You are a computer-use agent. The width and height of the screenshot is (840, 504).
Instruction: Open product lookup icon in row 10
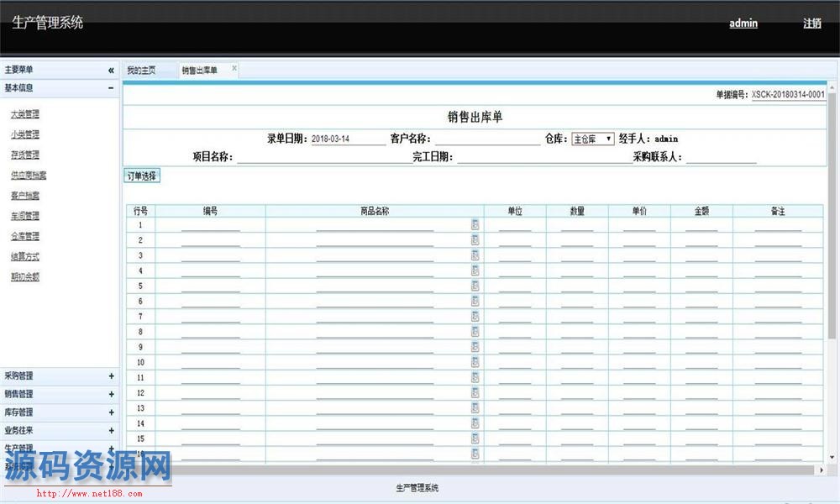coord(475,362)
